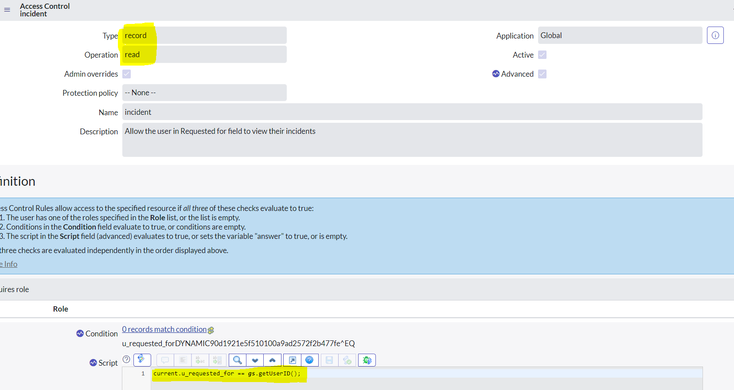Toggle the Admin overrides checkbox
Screen dimensions: 734x390
(x=126, y=74)
